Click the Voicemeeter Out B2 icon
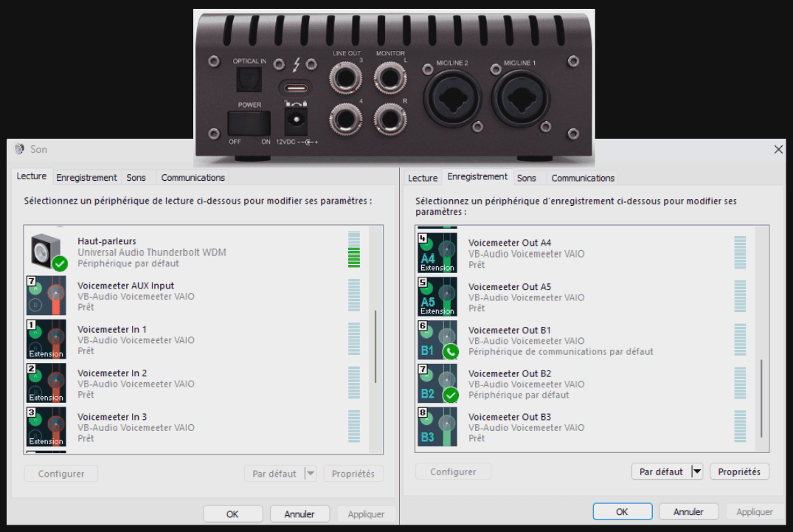Viewport: 793px width, 532px height. click(437, 384)
